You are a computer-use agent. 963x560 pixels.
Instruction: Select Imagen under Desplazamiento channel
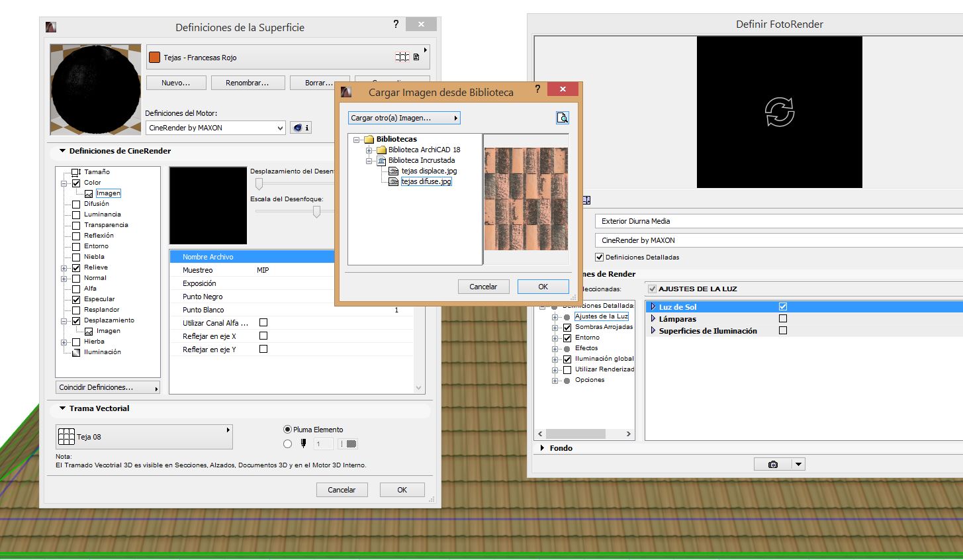point(108,331)
